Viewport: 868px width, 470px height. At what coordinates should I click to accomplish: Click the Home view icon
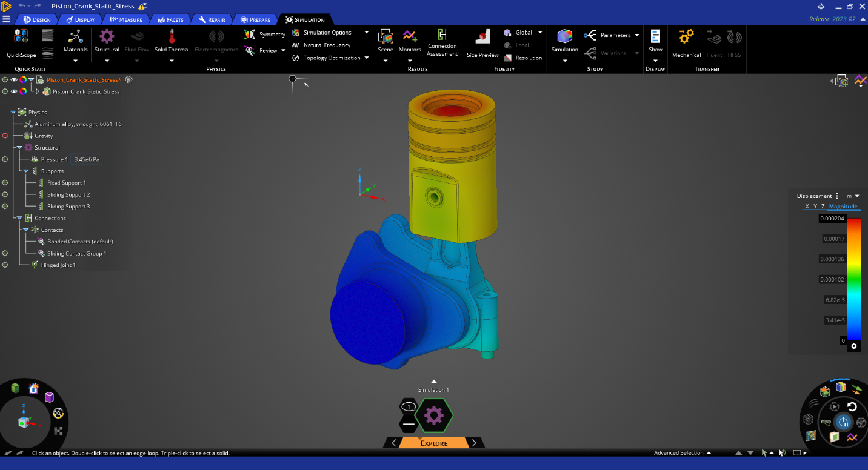[34, 388]
